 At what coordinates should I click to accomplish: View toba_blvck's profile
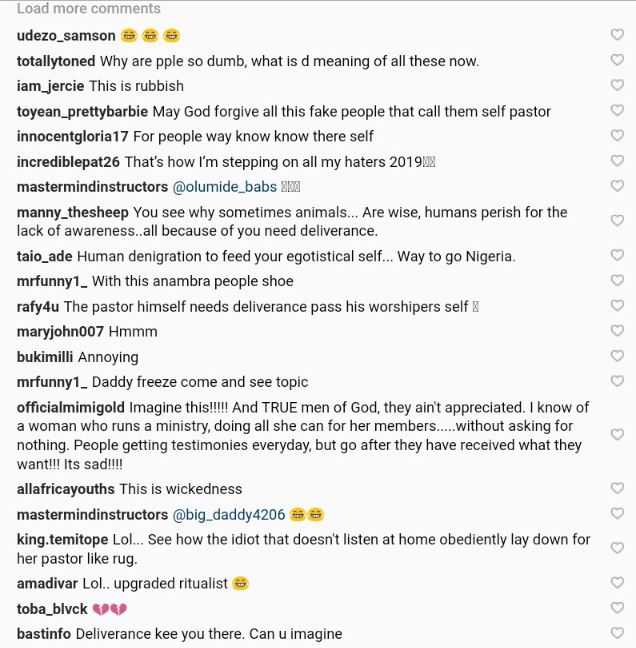coord(52,609)
